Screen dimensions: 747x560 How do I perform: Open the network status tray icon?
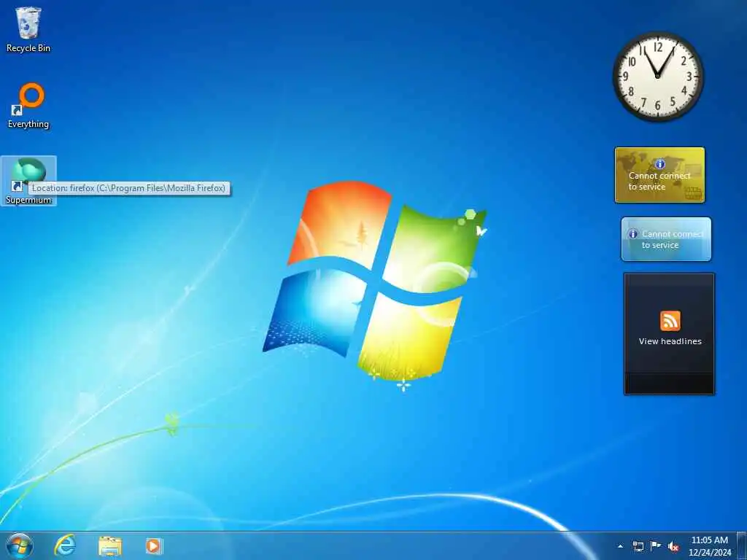tap(638, 546)
